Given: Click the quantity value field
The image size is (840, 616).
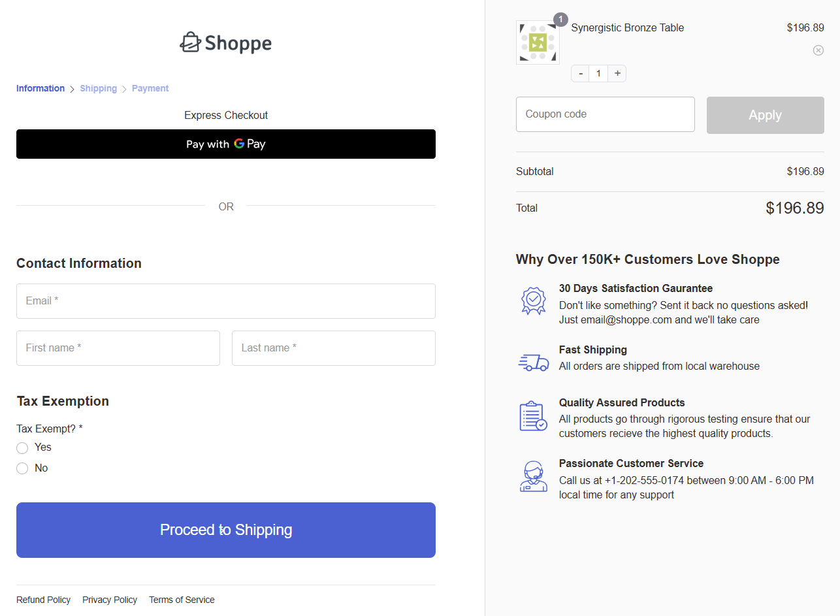Looking at the screenshot, I should point(598,73).
